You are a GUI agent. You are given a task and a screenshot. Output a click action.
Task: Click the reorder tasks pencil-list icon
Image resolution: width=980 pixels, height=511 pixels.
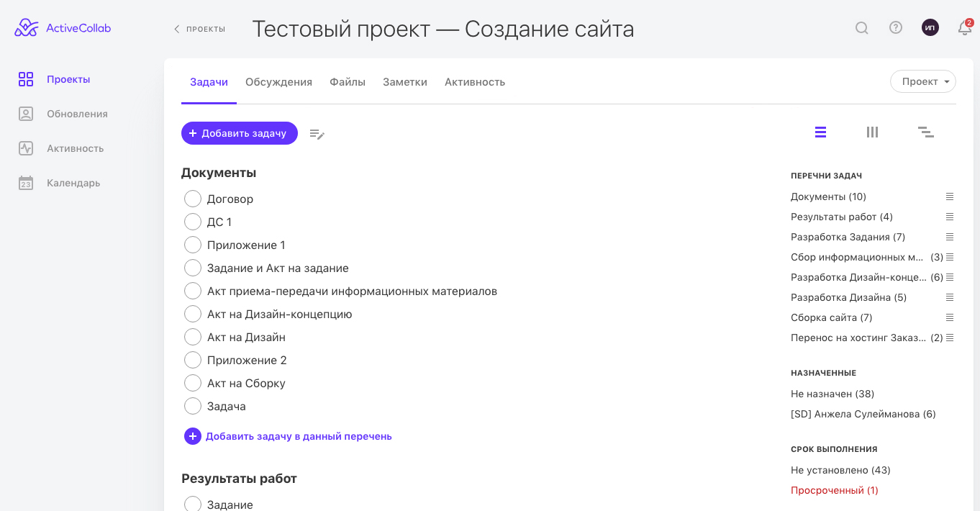(317, 134)
